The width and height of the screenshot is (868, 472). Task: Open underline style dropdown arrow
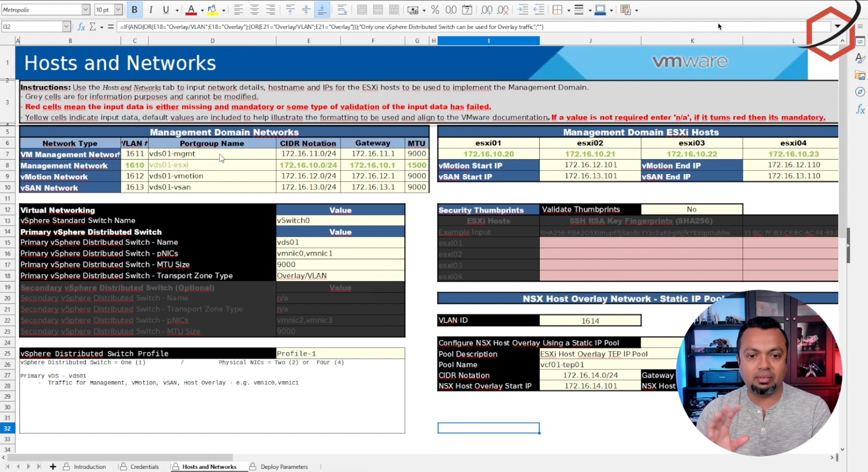click(177, 10)
